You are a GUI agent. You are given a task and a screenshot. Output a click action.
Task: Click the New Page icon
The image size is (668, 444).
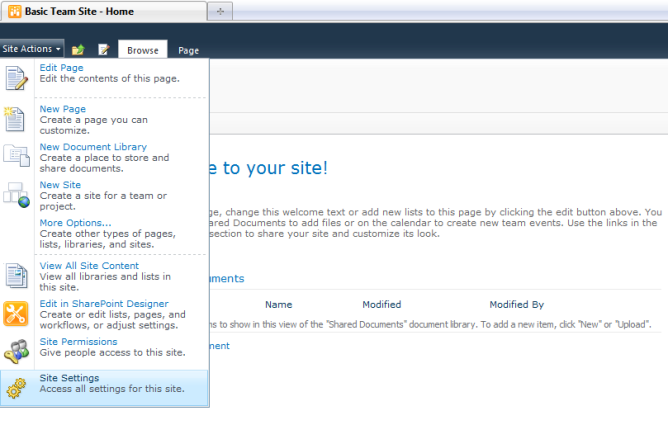point(17,119)
